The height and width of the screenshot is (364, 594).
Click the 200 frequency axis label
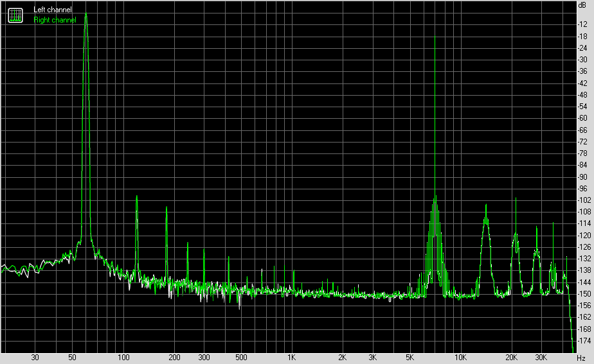coord(174,358)
